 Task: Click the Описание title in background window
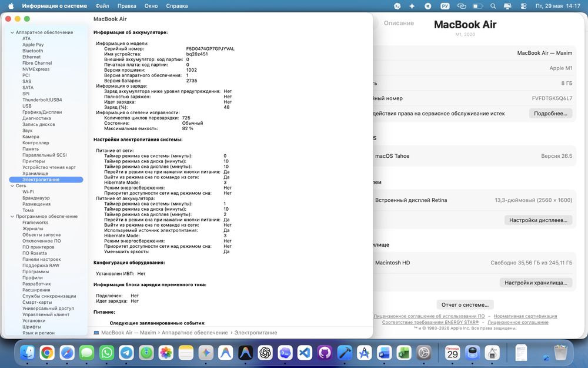[x=399, y=23]
